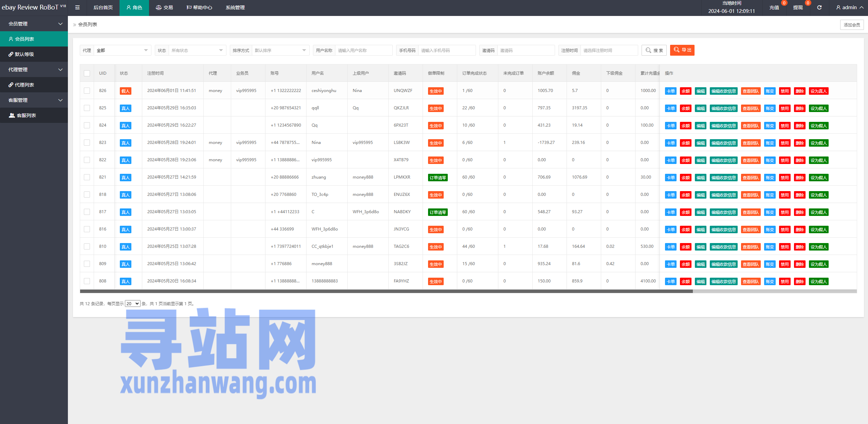
Task: Check the box for UID 823
Action: coord(87,143)
